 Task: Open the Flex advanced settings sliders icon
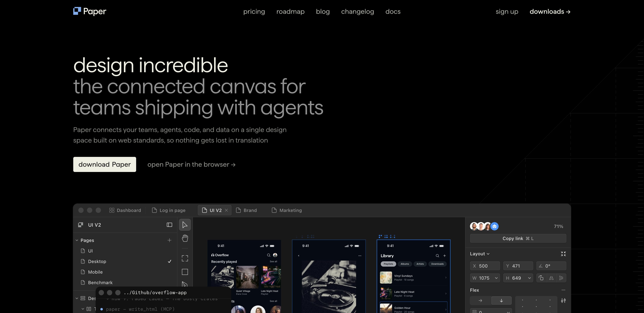click(x=563, y=301)
